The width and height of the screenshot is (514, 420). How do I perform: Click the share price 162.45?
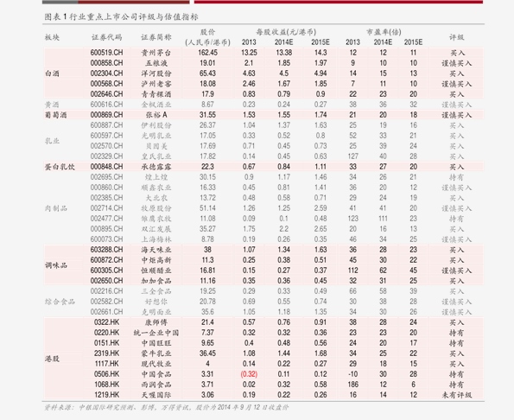(207, 53)
